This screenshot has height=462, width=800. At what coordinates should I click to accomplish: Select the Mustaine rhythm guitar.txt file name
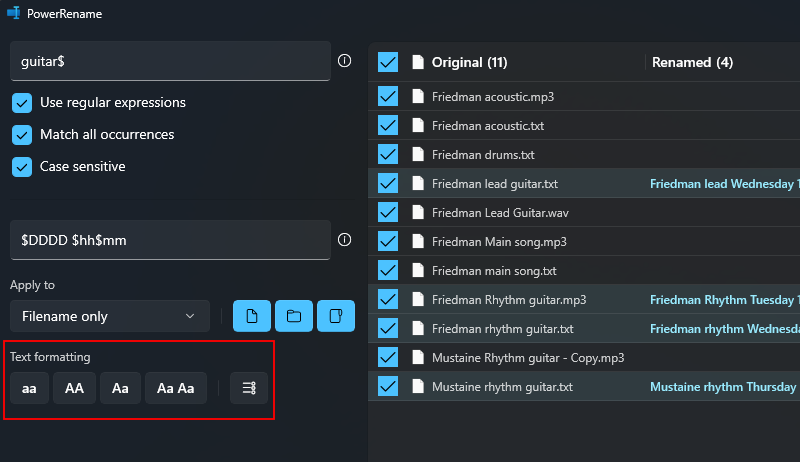[502, 387]
